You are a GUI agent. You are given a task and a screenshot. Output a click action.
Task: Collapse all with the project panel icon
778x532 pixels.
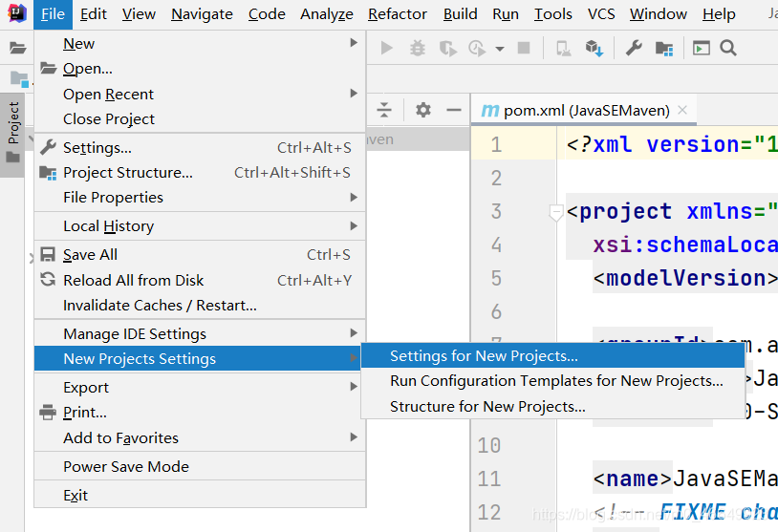coord(384,110)
